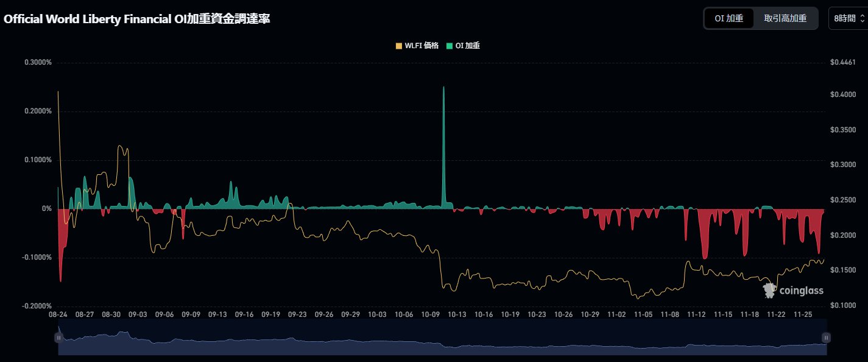
Task: Click the 11-02 date label
Action: 616,315
